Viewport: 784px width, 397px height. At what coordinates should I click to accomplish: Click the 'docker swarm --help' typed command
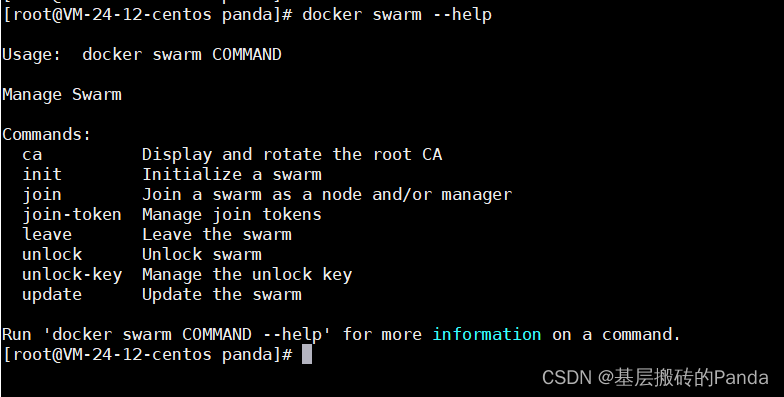pos(397,15)
